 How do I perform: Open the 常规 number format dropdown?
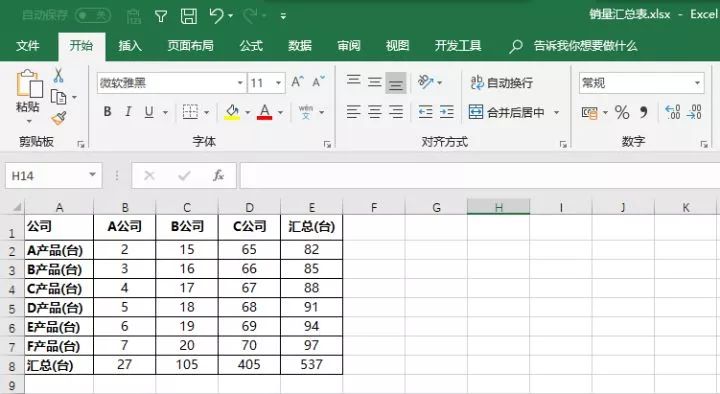(x=697, y=83)
